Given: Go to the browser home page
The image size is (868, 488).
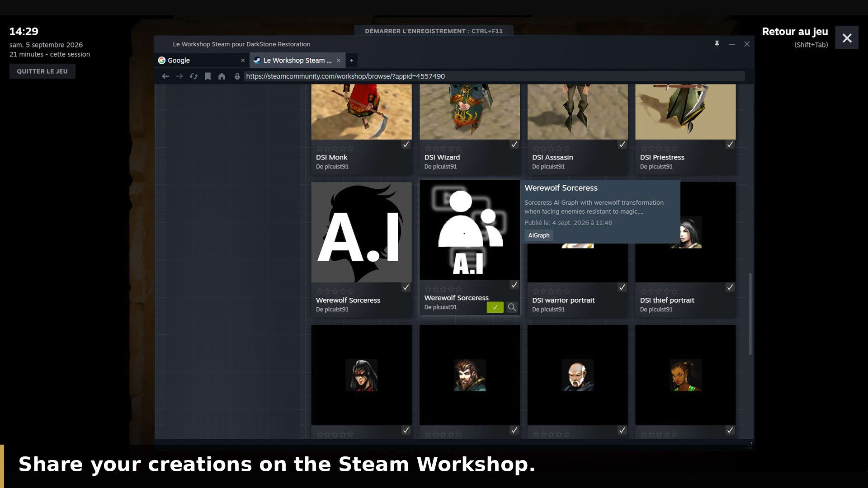Looking at the screenshot, I should (222, 76).
